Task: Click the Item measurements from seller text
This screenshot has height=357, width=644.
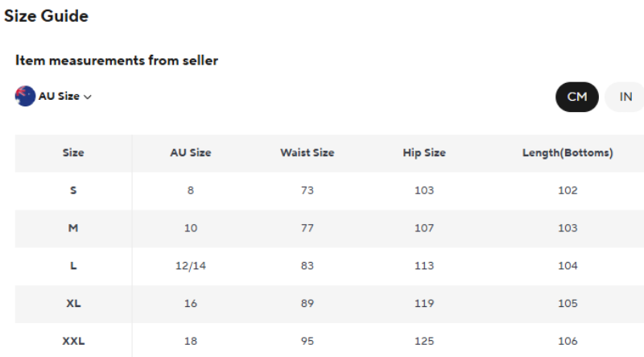Action: point(117,60)
